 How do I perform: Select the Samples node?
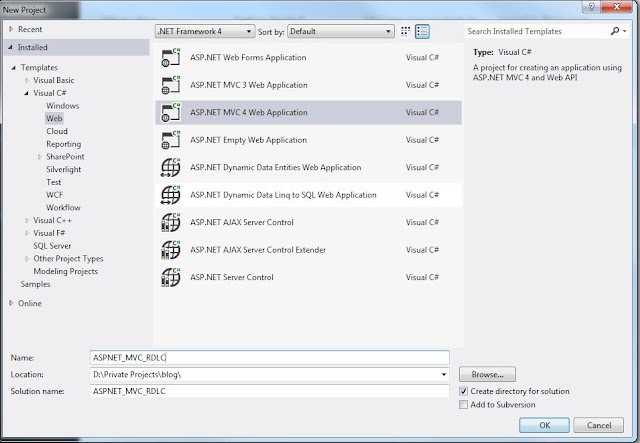36,284
